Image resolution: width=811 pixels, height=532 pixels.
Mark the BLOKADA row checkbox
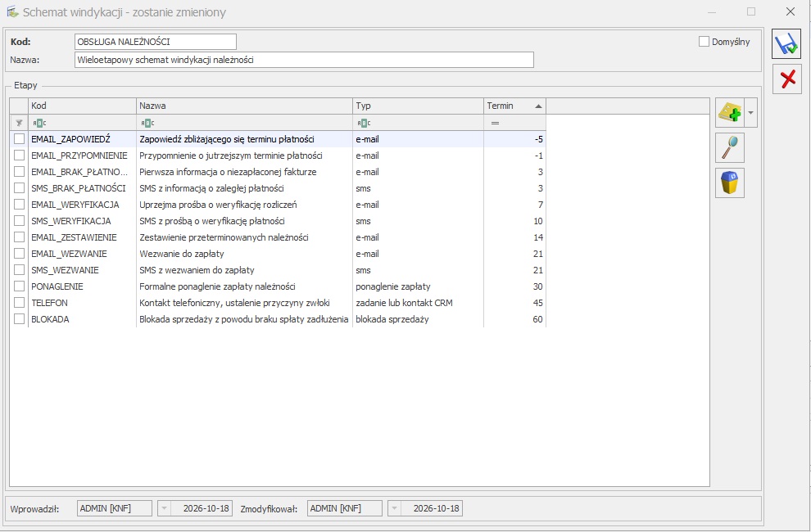coord(19,319)
